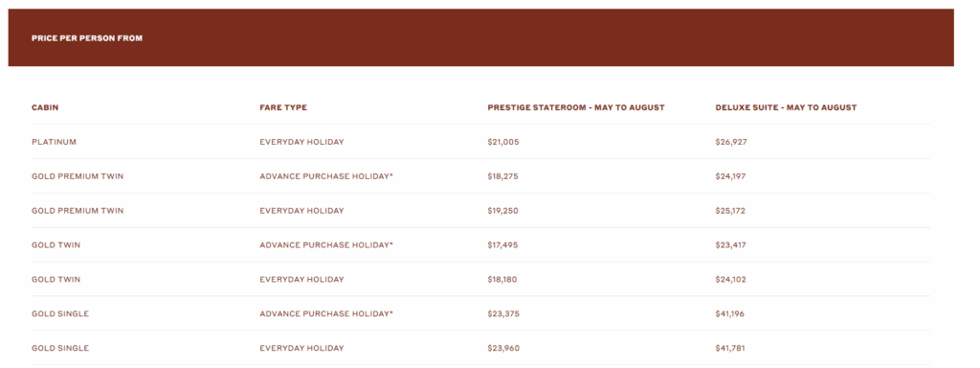Click Deluxe Suite - May to August header
980x368 pixels.
tap(787, 107)
